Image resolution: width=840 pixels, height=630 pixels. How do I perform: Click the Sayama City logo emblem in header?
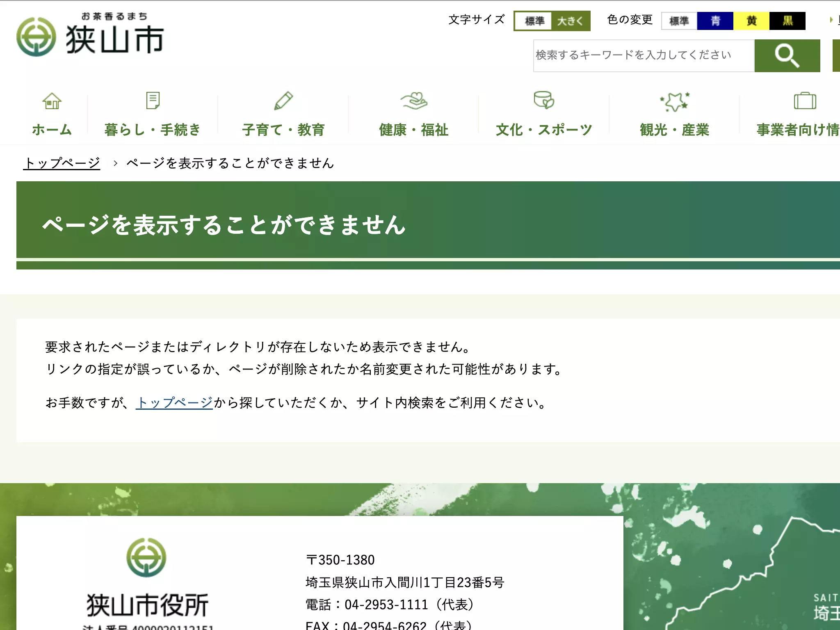coord(36,37)
